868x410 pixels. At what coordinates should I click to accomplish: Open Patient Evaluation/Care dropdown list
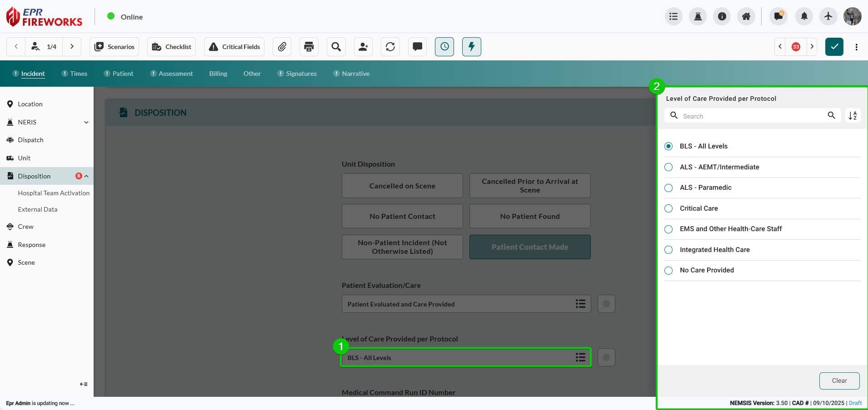pyautogui.click(x=580, y=304)
